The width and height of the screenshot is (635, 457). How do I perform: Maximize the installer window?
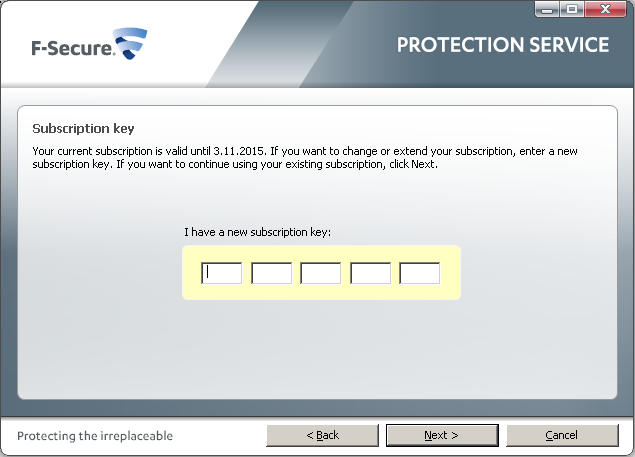tap(572, 9)
